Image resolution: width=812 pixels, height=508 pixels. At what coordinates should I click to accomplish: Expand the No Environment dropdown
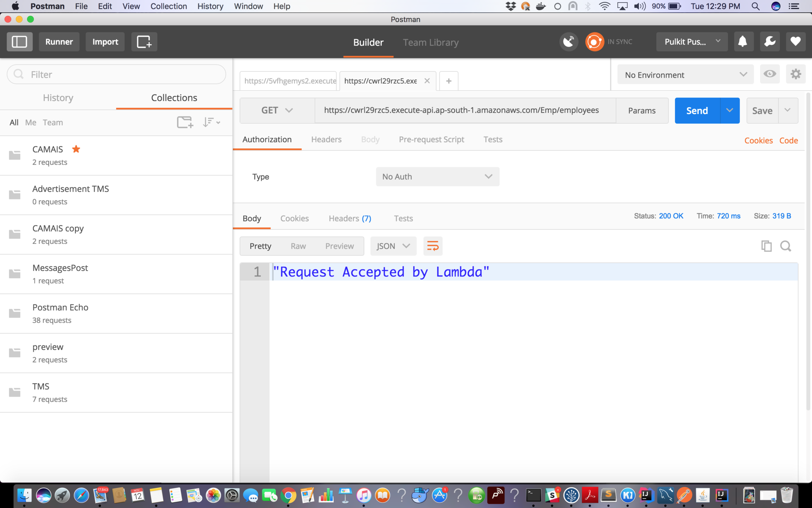(685, 75)
